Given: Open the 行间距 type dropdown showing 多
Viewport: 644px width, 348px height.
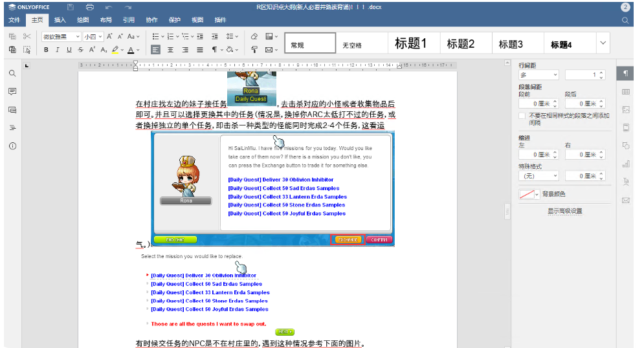Looking at the screenshot, I should click(539, 74).
